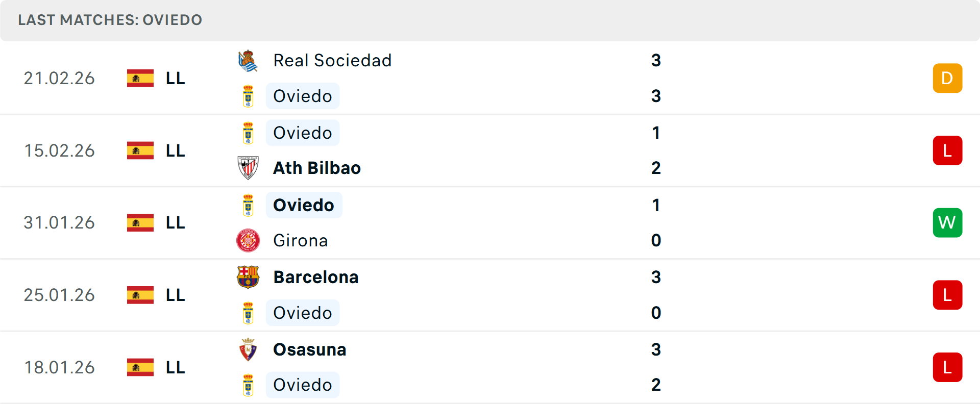
Task: Select the Girona club badge icon
Action: coord(248,240)
